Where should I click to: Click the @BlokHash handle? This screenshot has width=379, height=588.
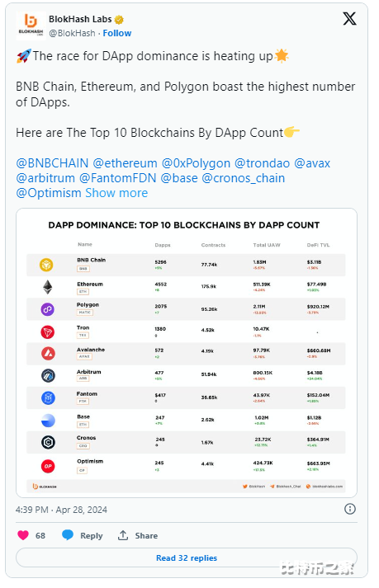coord(72,33)
